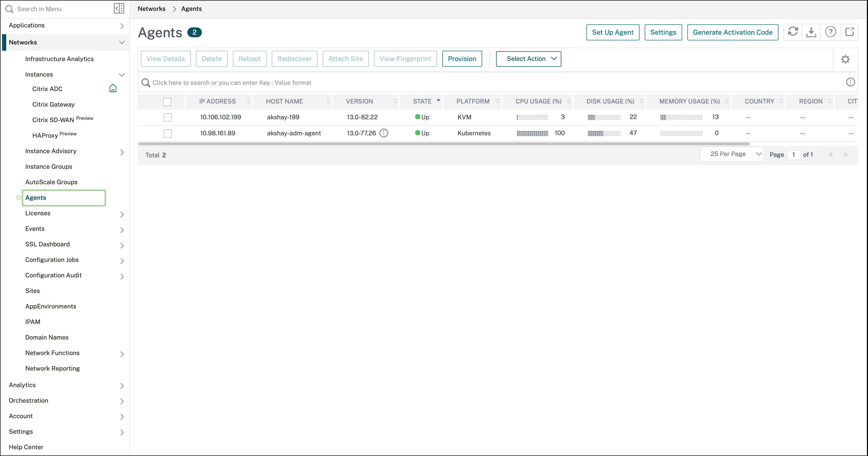The width and height of the screenshot is (868, 456).
Task: Expand the Applications menu
Action: pyautogui.click(x=122, y=26)
